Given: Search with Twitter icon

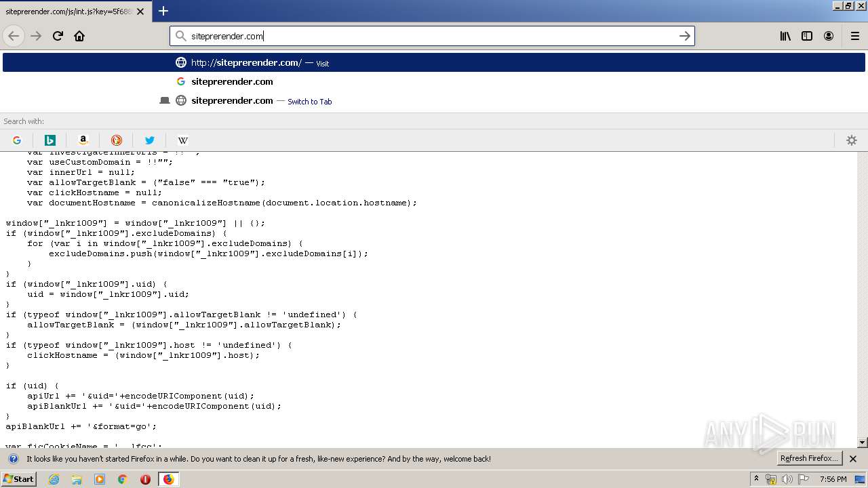Looking at the screenshot, I should tap(150, 140).
